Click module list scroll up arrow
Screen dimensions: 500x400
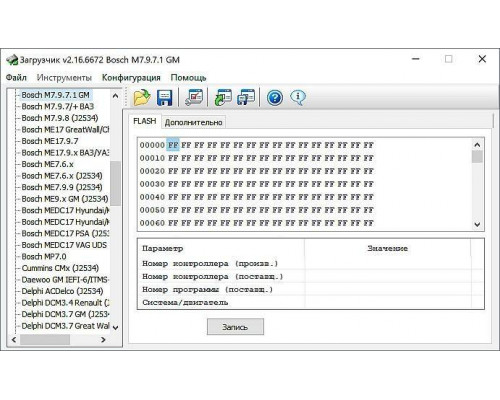click(x=115, y=96)
